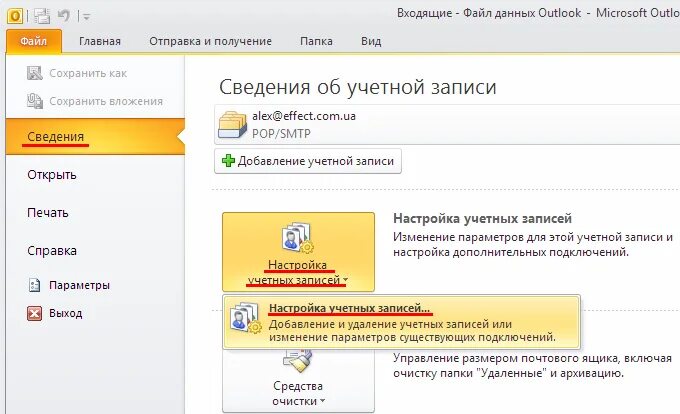The image size is (680, 414).
Task: Click the Сохранить вложения paperclip icon
Action: (35, 101)
